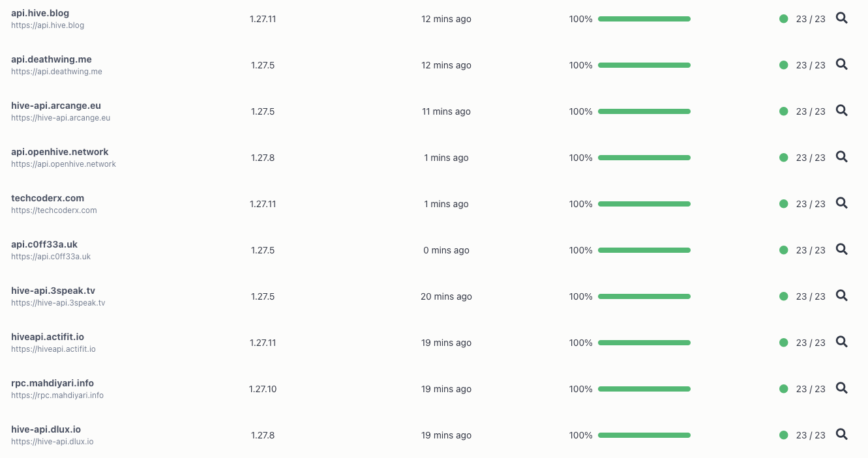Open the https://api.deathwing.me URL

57,72
